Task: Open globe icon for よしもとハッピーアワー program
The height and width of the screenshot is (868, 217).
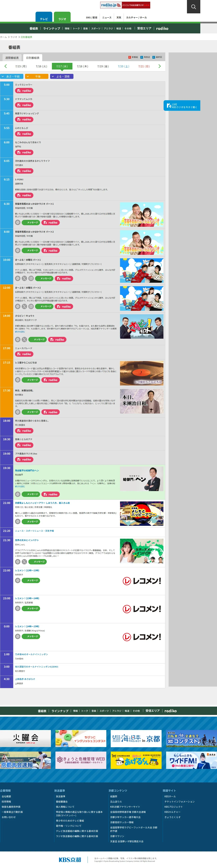Action: click(x=18, y=521)
